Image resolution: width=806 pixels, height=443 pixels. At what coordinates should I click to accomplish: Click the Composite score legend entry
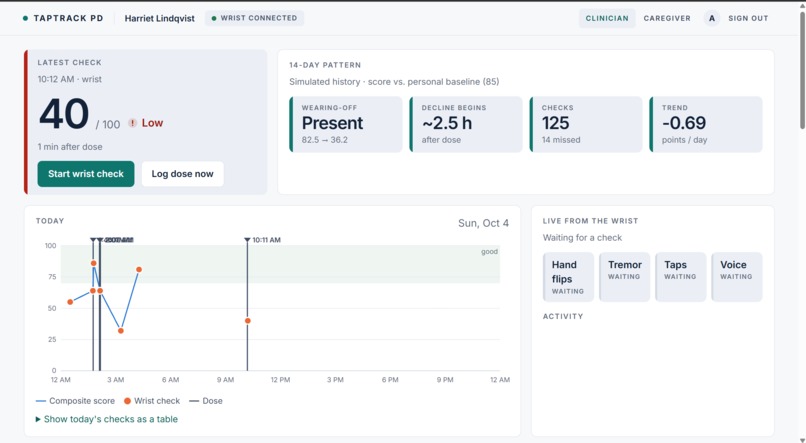click(76, 401)
